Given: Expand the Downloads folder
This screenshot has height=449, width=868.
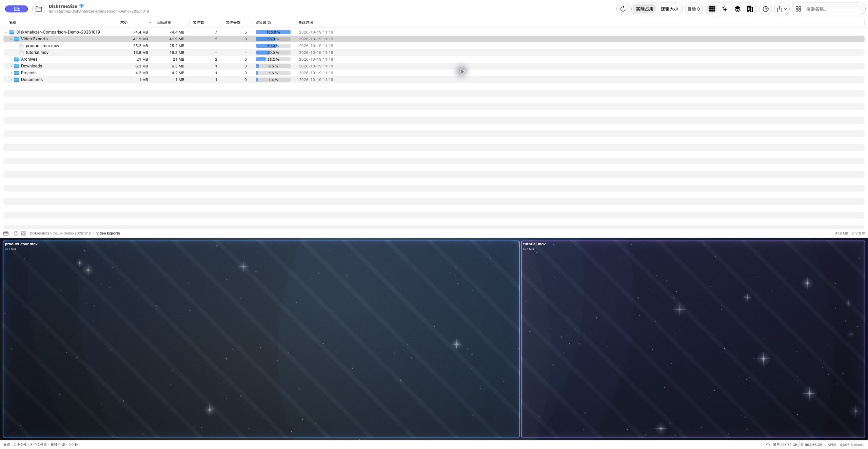Looking at the screenshot, I should (11, 66).
